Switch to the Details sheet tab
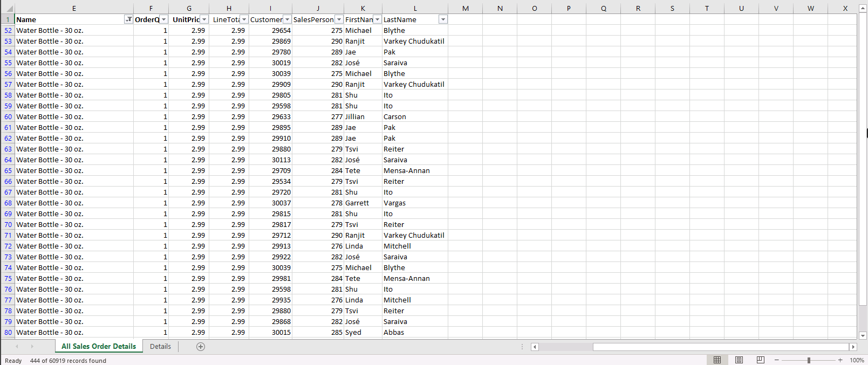868x365 pixels. coord(160,347)
